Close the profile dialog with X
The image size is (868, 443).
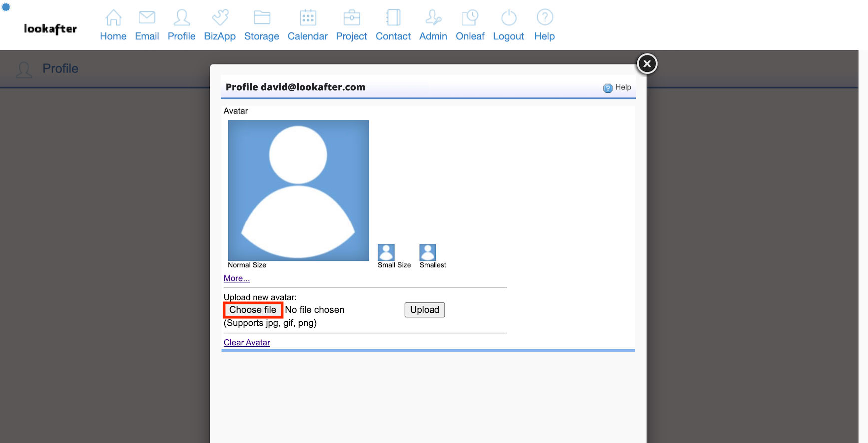tap(647, 64)
